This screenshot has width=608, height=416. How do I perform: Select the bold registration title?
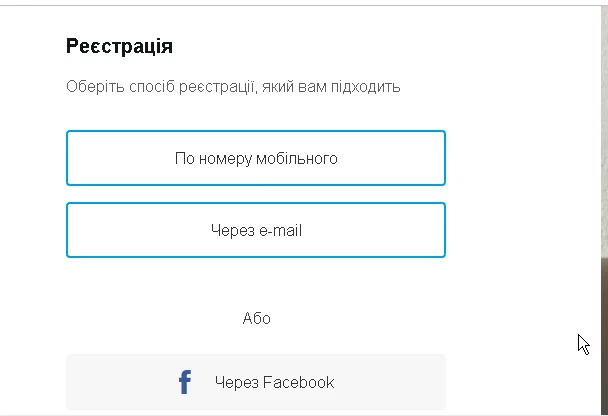119,46
